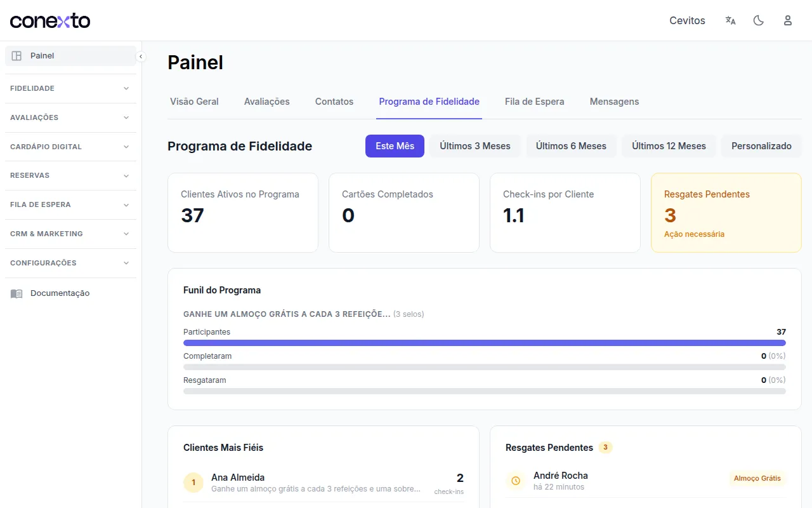Go to the Mensagens tab
This screenshot has height=508, width=812.
click(614, 102)
